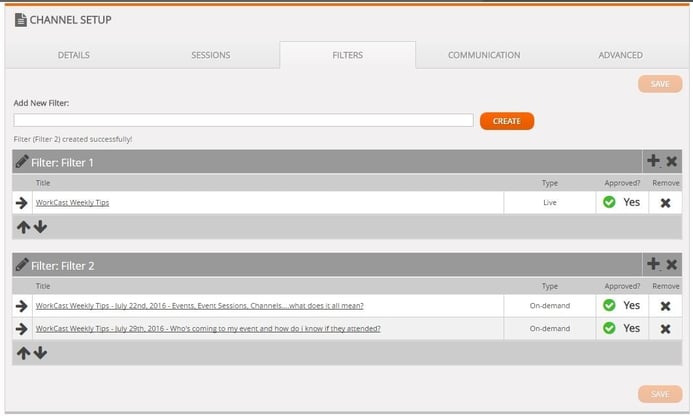Image resolution: width=693 pixels, height=416 pixels.
Task: Click the CHANNEL SETUP page title
Action: (71, 20)
